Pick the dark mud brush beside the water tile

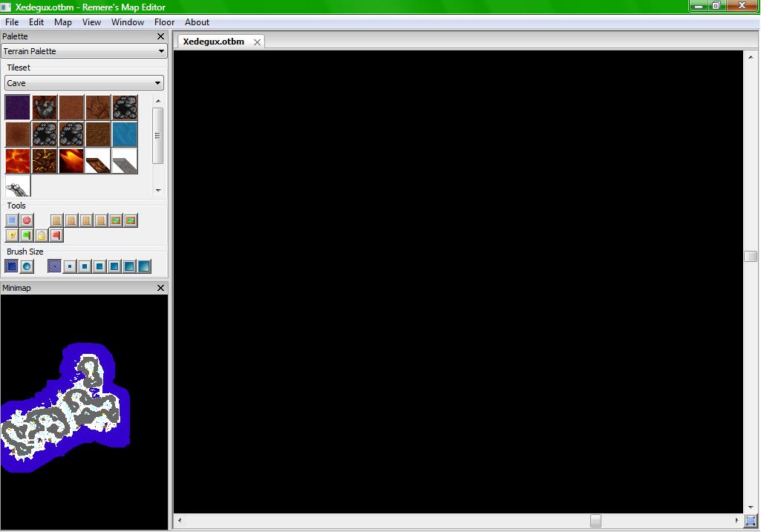(x=98, y=134)
